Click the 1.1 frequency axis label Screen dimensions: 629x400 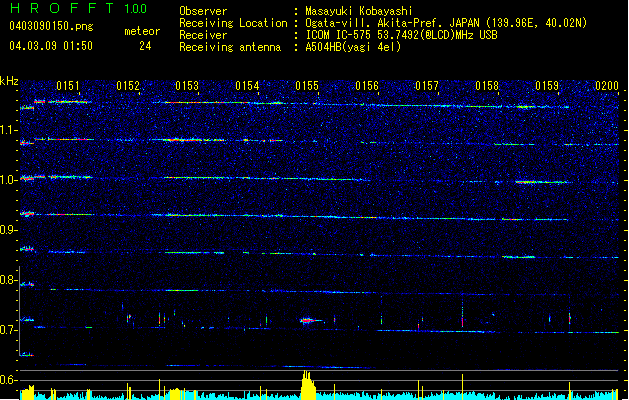pyautogui.click(x=8, y=130)
